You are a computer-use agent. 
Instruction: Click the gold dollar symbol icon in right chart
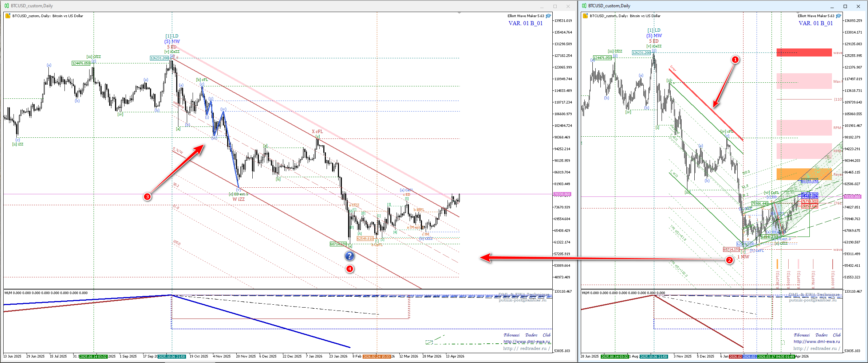click(x=585, y=16)
